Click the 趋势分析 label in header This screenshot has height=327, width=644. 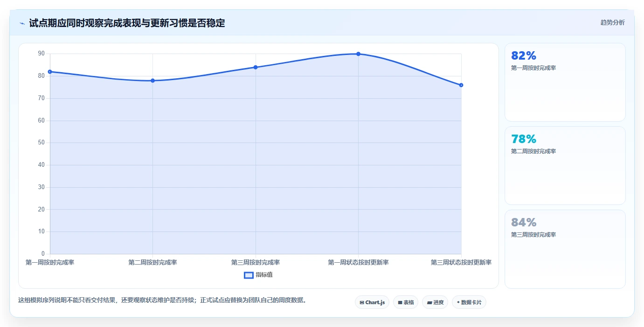point(612,22)
